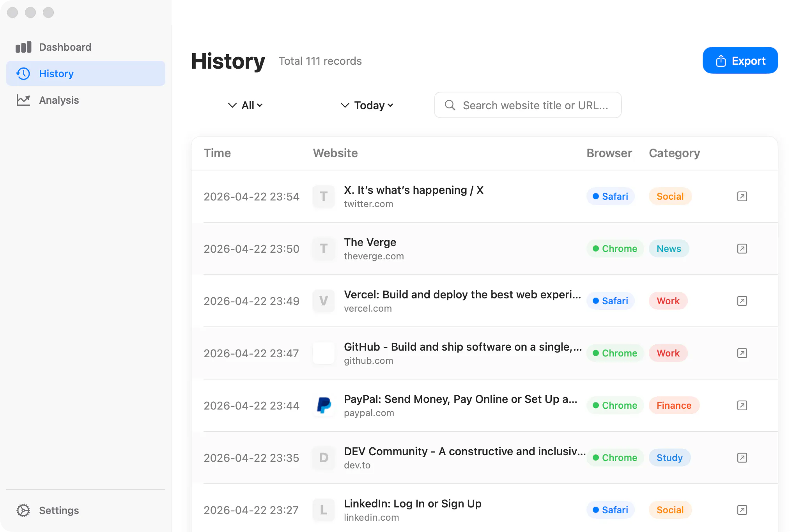Click Social tag on twitter.com row
The height and width of the screenshot is (532, 797).
pos(670,197)
